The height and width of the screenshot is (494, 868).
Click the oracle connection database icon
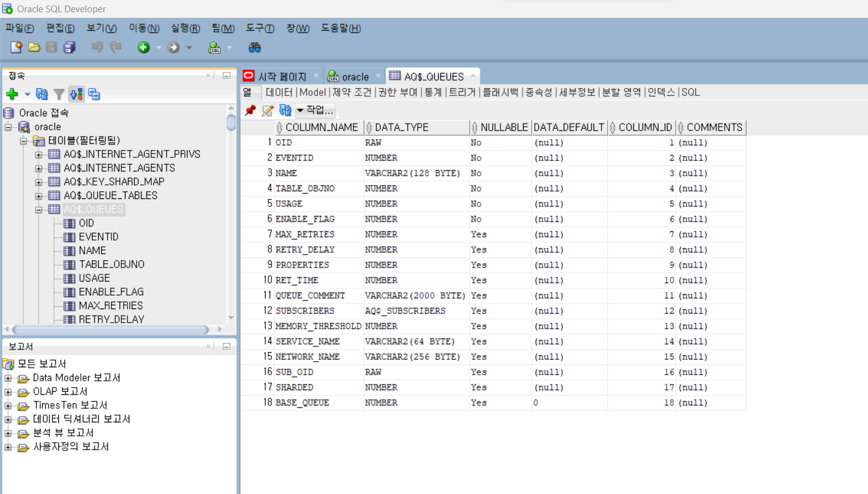click(24, 127)
